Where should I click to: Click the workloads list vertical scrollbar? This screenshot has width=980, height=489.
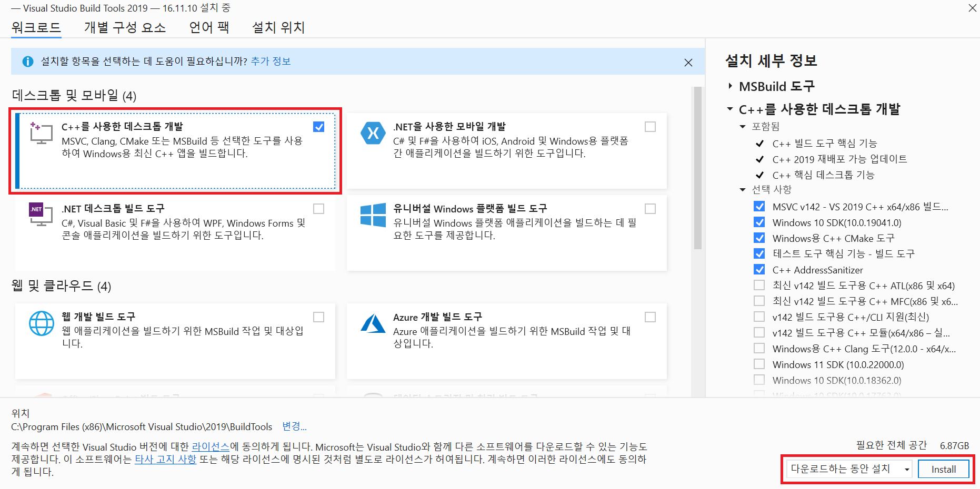[x=698, y=168]
